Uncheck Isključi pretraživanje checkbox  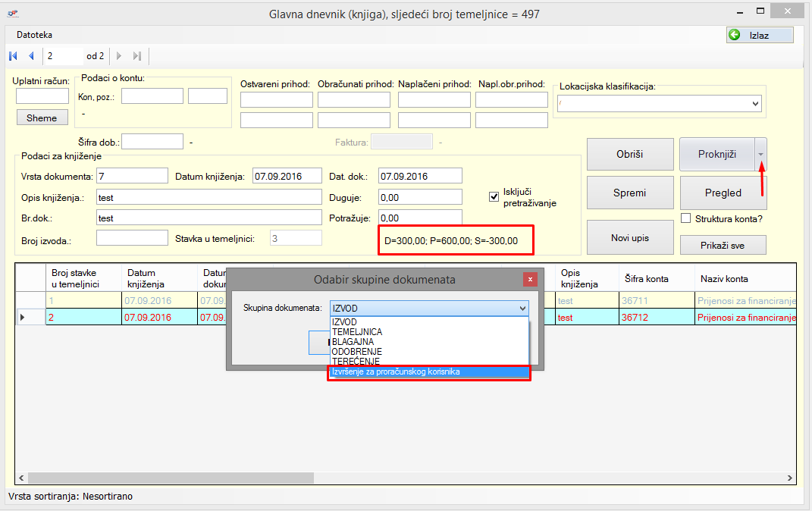pyautogui.click(x=494, y=196)
